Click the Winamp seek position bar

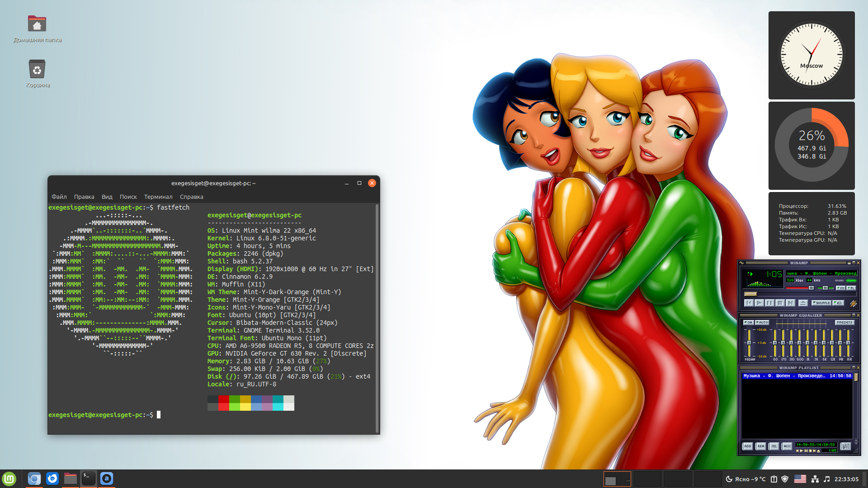click(x=800, y=294)
